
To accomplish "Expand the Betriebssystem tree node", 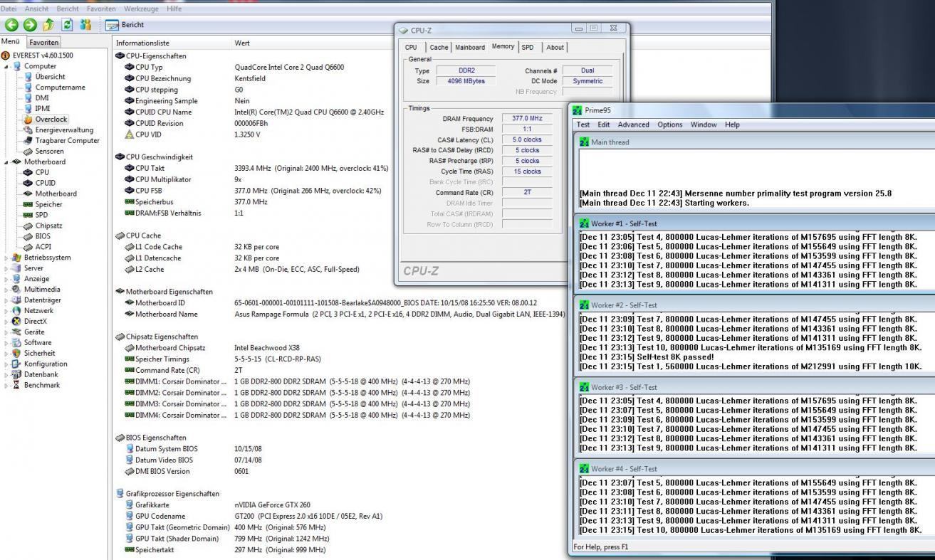I will (7, 258).
